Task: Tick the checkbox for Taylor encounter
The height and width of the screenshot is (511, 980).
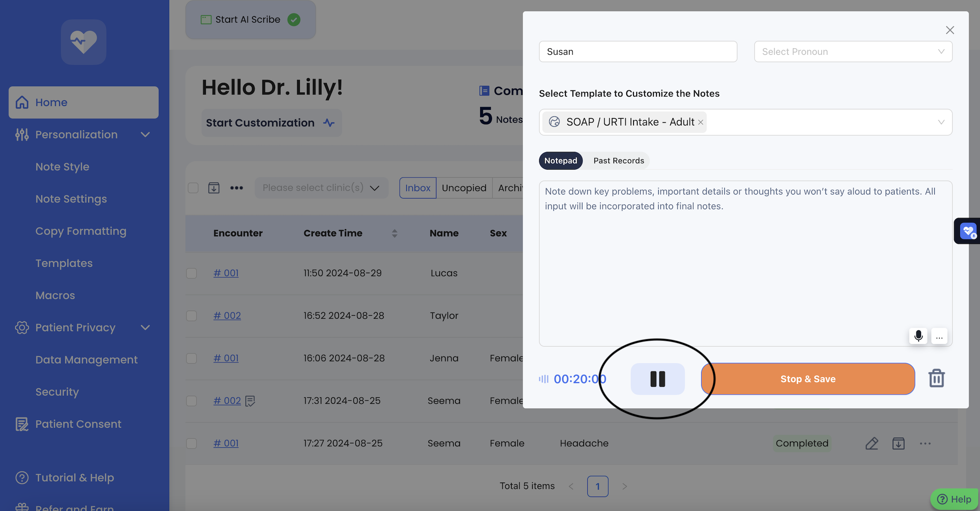Action: click(x=191, y=316)
